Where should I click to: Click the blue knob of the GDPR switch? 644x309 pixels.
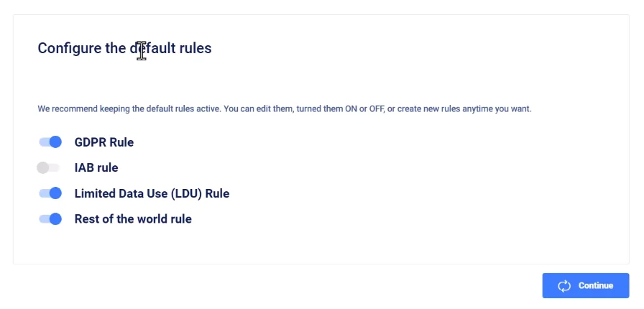tap(55, 142)
